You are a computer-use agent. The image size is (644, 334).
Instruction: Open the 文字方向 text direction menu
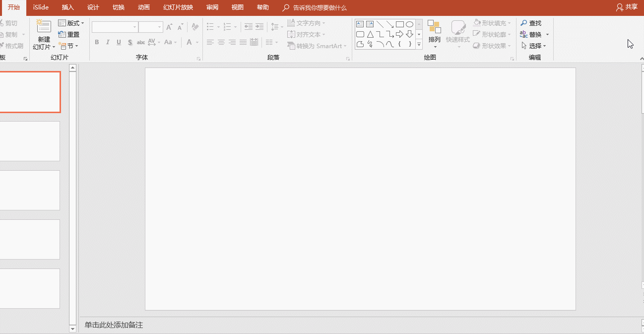(307, 23)
